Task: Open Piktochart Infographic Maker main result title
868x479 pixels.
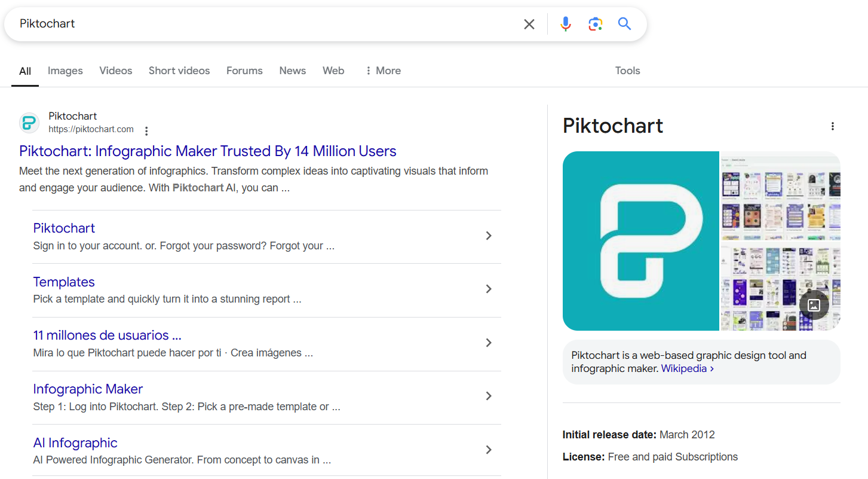Action: [207, 151]
